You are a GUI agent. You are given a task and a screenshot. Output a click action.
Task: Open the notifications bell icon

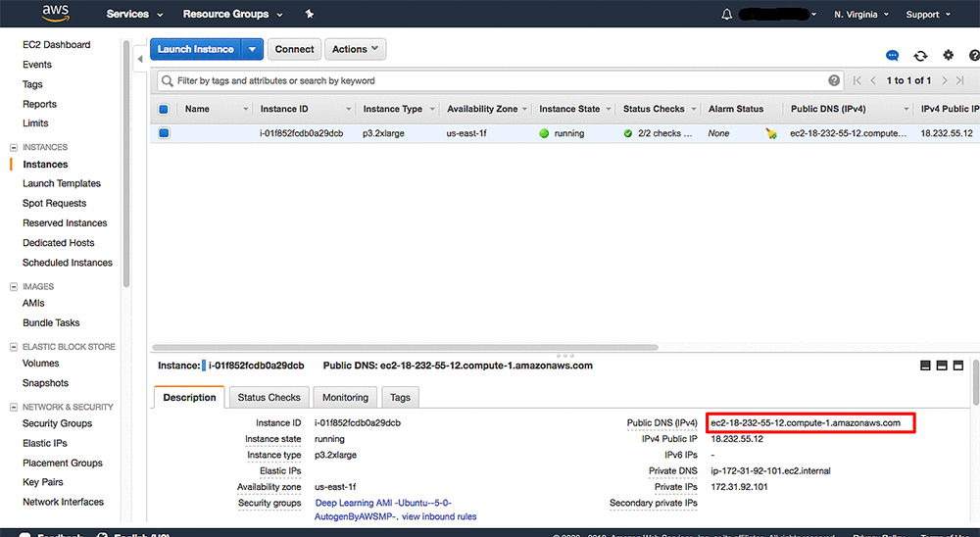pos(727,15)
